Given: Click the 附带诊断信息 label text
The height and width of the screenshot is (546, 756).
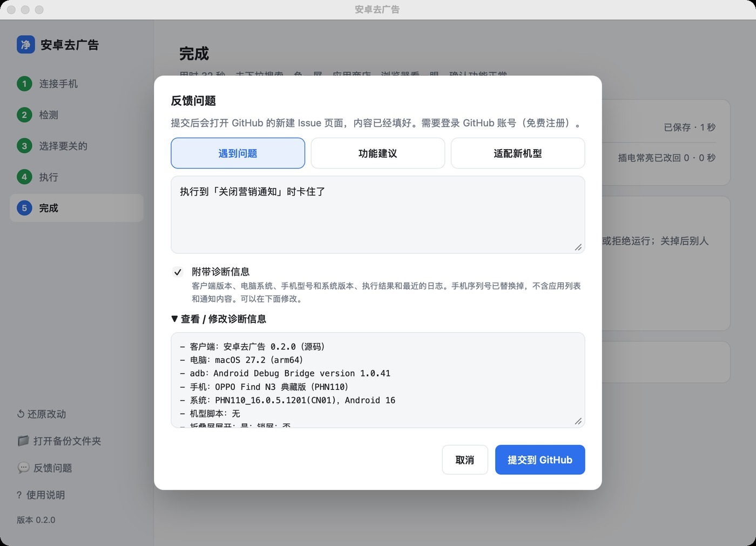Looking at the screenshot, I should (x=221, y=272).
